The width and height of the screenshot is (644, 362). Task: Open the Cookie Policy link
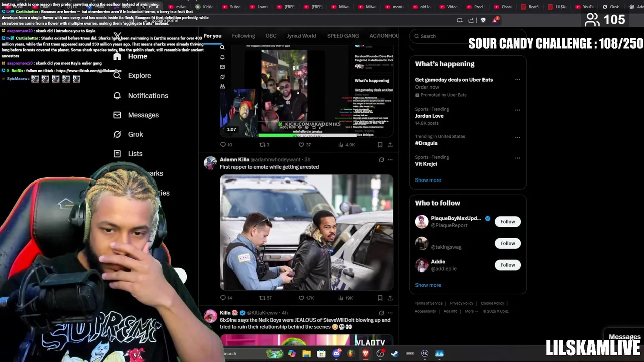(493, 303)
